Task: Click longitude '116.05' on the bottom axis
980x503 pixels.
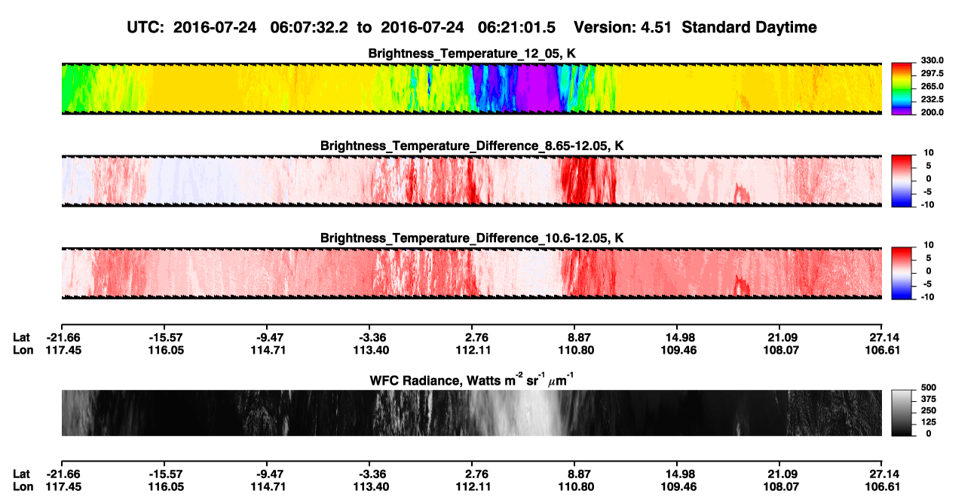Action: [164, 487]
